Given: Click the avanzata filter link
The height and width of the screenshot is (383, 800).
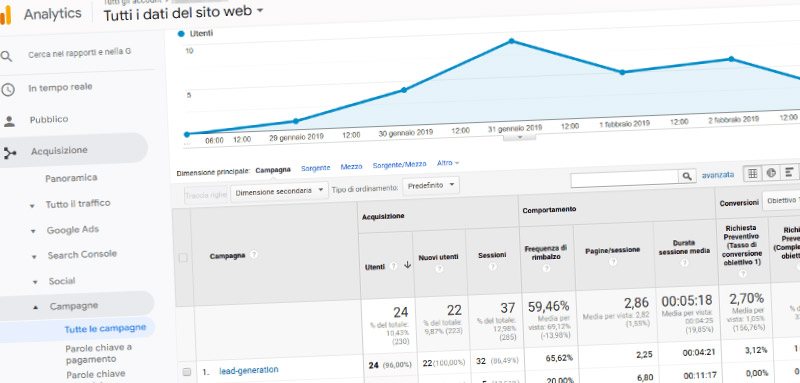Looking at the screenshot, I should pyautogui.click(x=718, y=175).
